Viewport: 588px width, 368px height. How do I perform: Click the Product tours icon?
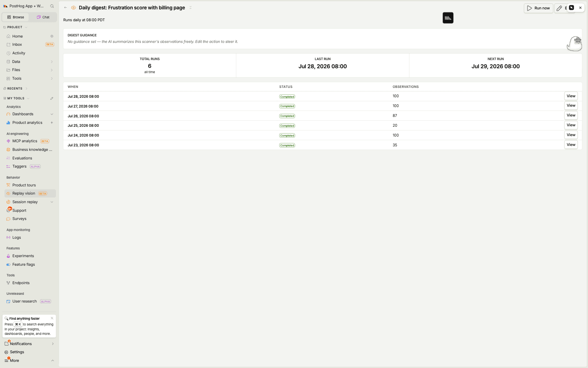[8, 185]
